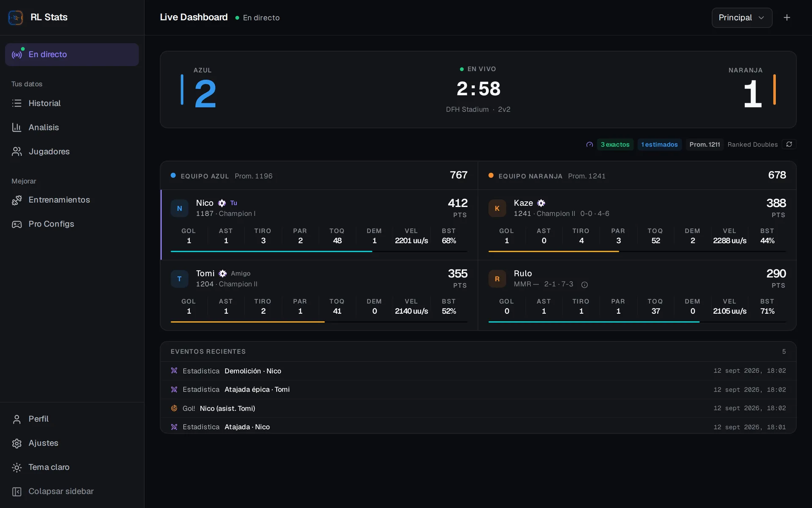The width and height of the screenshot is (812, 508).
Task: Add a new dashboard with the plus icon
Action: [x=787, y=18]
